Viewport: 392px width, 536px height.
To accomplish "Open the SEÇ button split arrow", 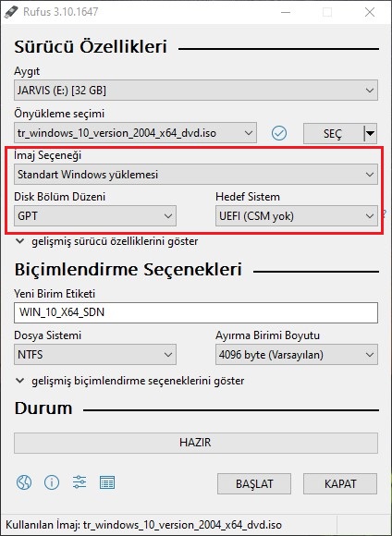I will click(x=370, y=133).
